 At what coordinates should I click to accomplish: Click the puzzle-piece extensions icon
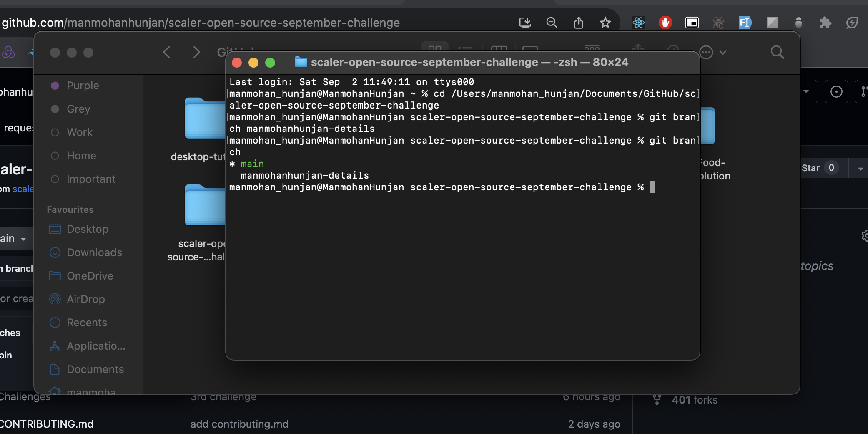coord(825,23)
